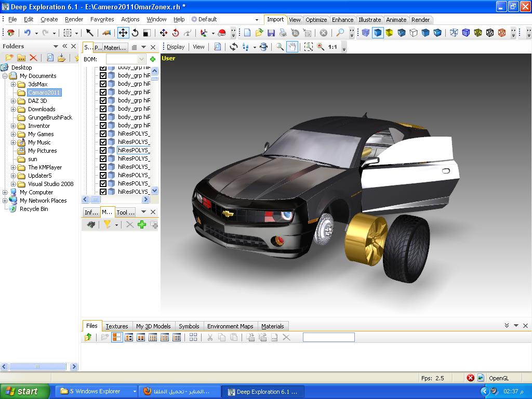Uncheck the outlined hiResPOLYS_ row checkbox
The image size is (532, 399).
pos(103,150)
